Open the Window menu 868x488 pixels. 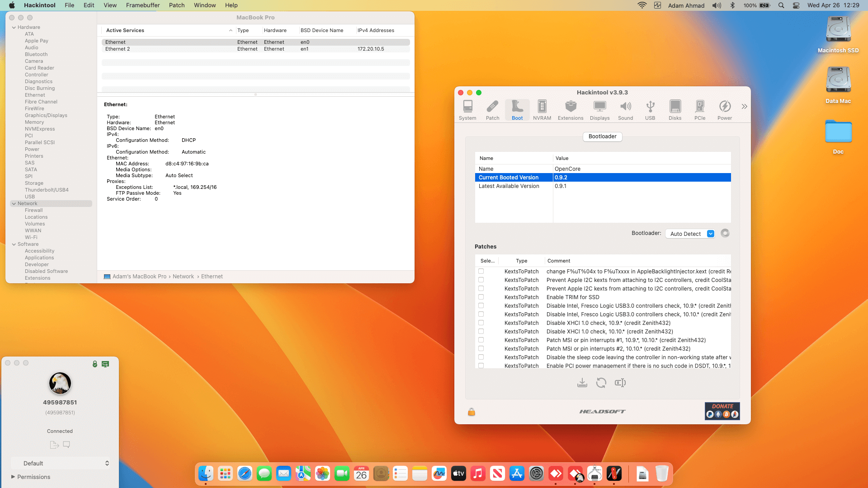[x=205, y=5]
